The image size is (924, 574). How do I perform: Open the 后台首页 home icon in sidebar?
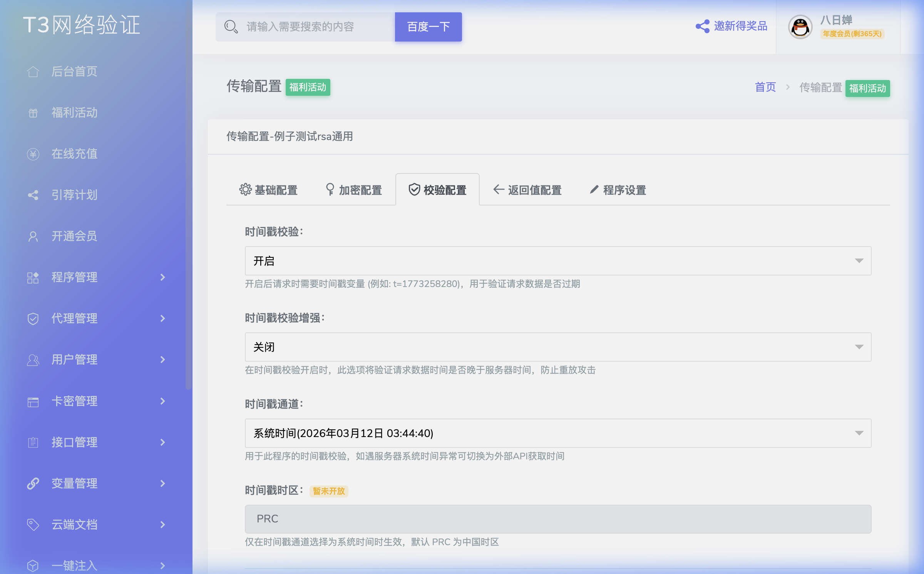(x=33, y=72)
